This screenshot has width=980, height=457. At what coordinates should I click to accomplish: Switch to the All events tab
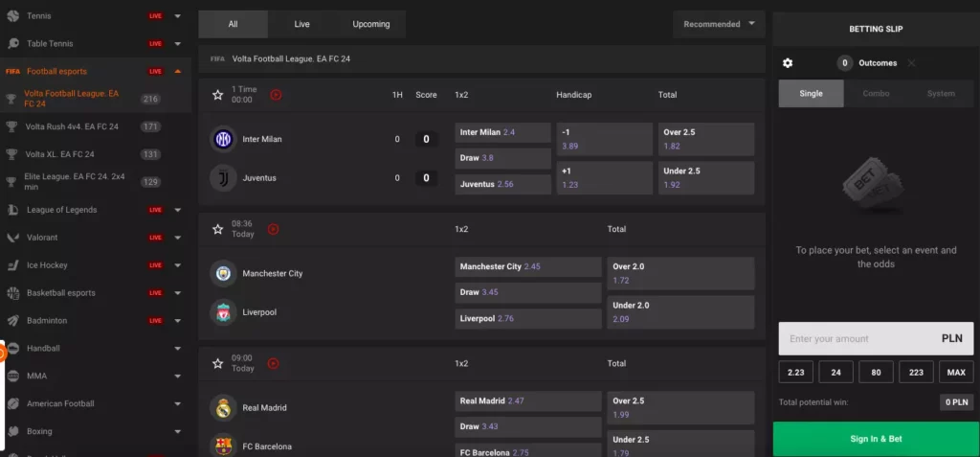coord(234,24)
